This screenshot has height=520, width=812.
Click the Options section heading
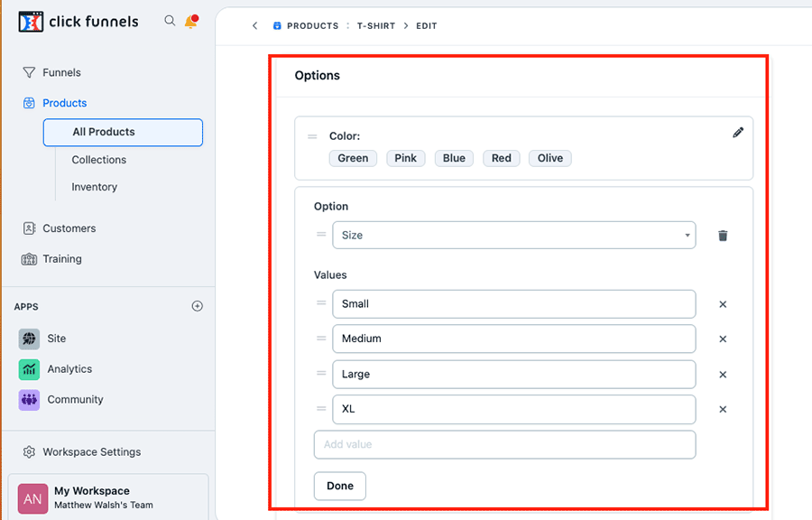317,76
